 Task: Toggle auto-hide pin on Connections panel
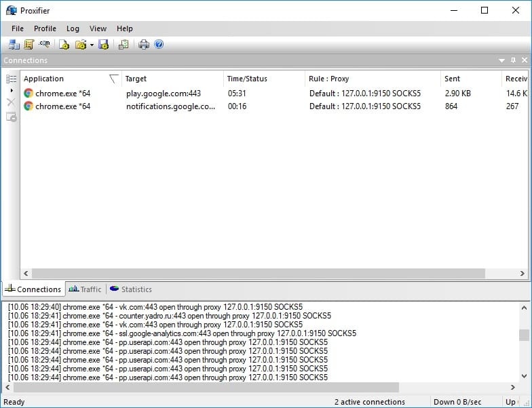(513, 60)
